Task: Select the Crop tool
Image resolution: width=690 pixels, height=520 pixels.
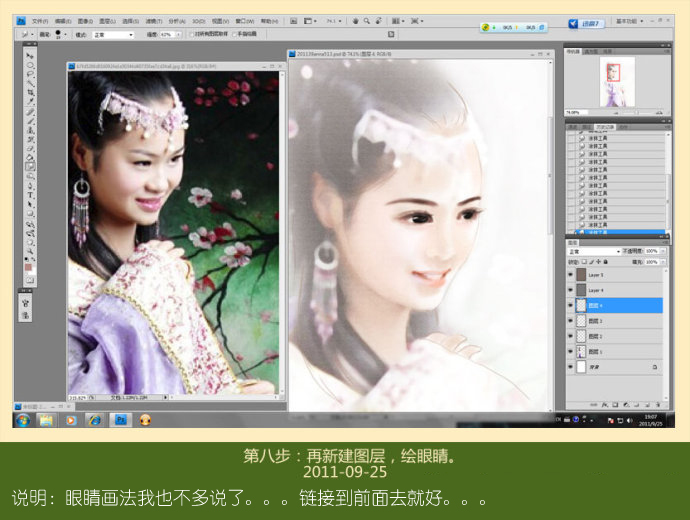Action: 30,92
